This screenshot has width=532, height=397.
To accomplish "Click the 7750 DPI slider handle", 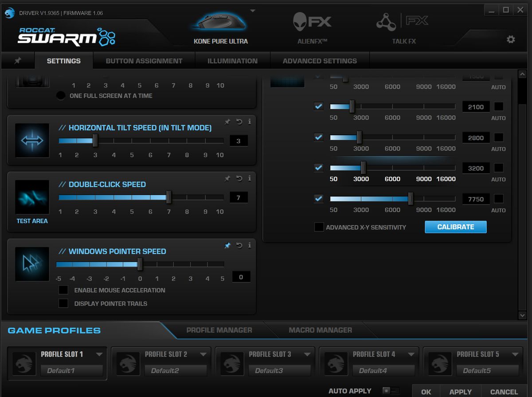I will pos(411,199).
